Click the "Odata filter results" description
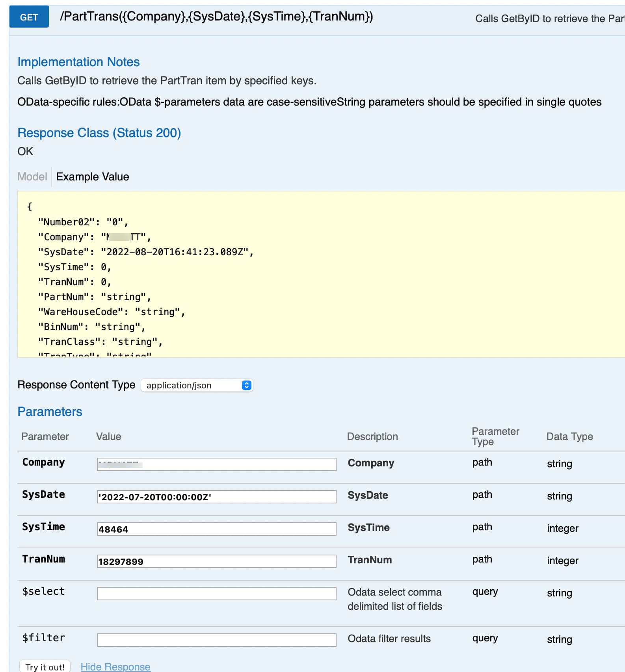Screen dimensions: 625x672 coord(389,639)
